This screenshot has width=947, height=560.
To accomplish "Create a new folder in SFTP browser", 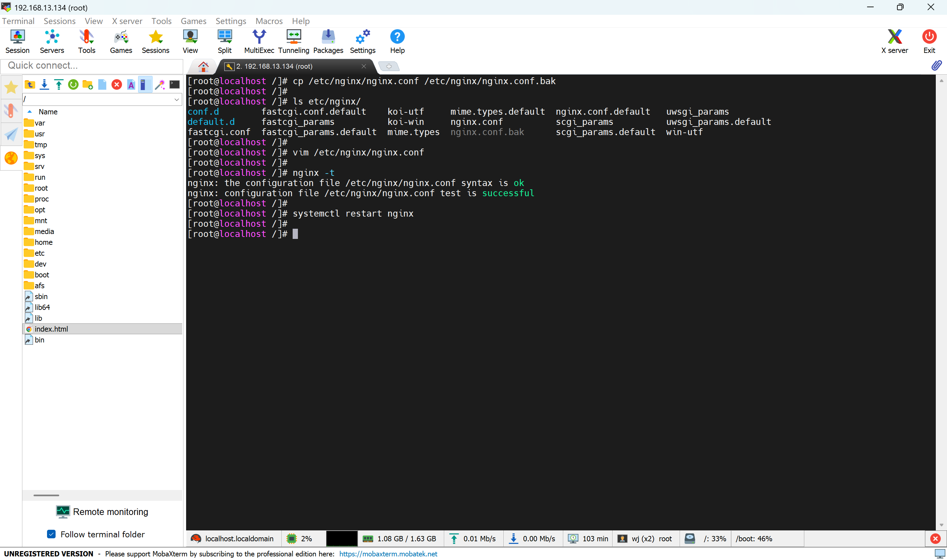I will coord(87,84).
